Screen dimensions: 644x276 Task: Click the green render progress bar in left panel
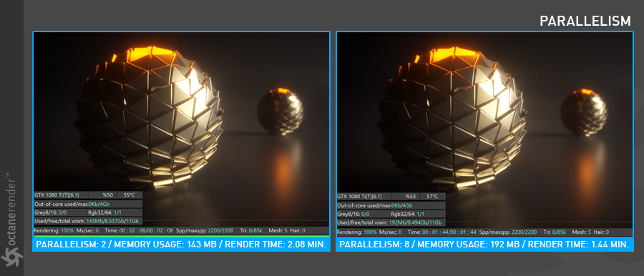pyautogui.click(x=181, y=237)
